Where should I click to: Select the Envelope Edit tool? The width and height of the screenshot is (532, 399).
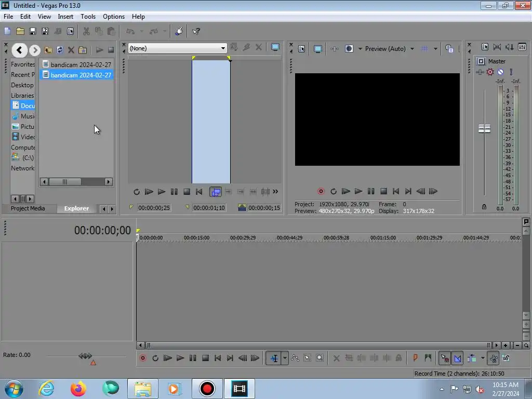tap(295, 358)
